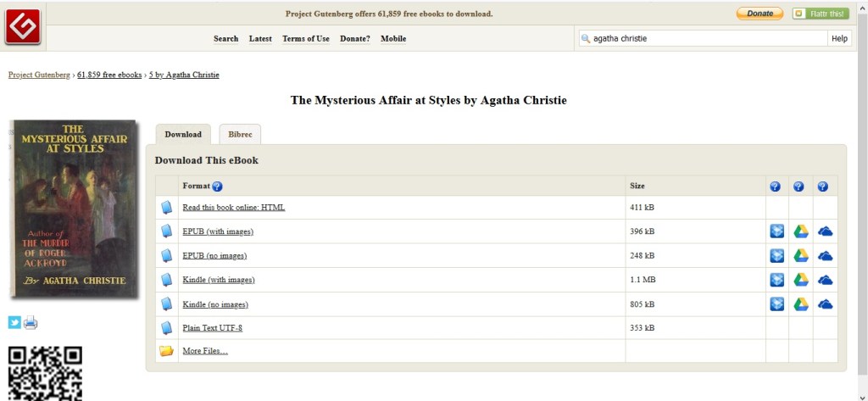Share this book on Twitter
Viewport: 868px width, 401px height.
coord(14,322)
